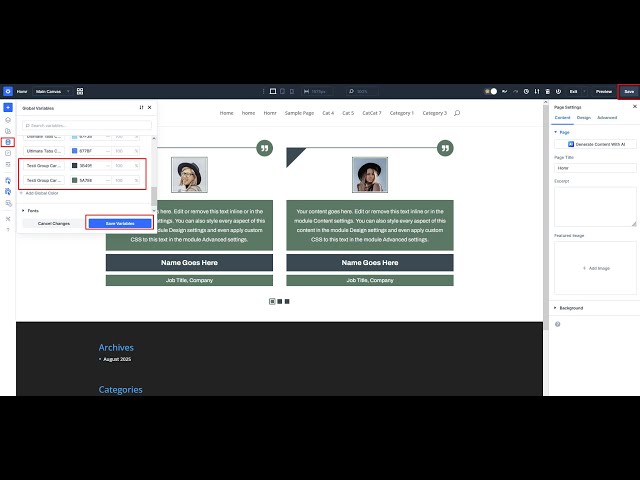Image resolution: width=640 pixels, height=480 pixels.
Task: Click the lower hand-cursor sidebar icon
Action: [8, 191]
